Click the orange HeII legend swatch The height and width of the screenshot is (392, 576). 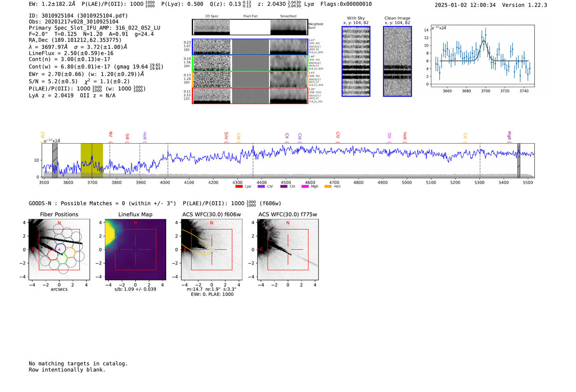point(328,187)
